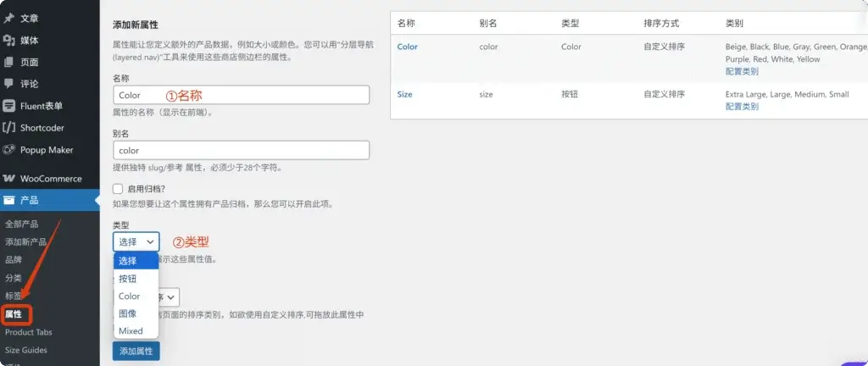Viewport: 868px width, 366px height.
Task: Pick 图像 in the type dropdown list
Action: point(126,313)
